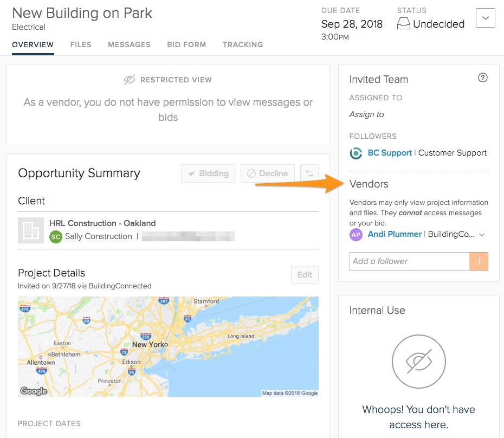Click the orange plus add follower button
Screen dimensions: 504x438
click(479, 261)
